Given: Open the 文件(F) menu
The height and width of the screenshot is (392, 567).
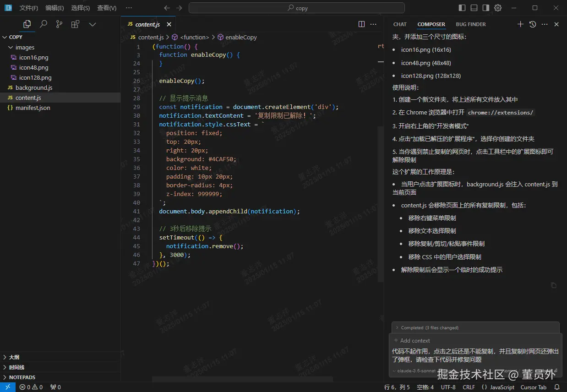Looking at the screenshot, I should [x=29, y=8].
